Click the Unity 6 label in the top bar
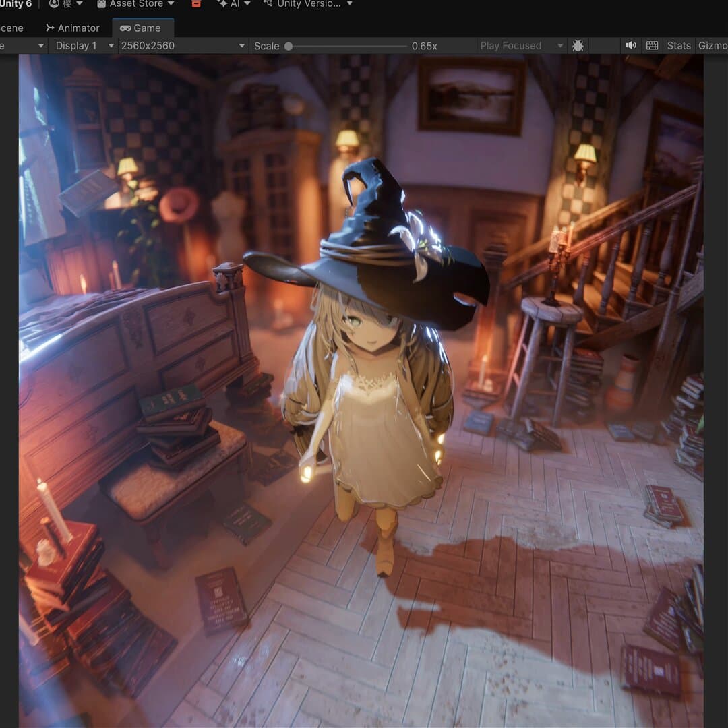Screen dimensions: 728x728 pyautogui.click(x=15, y=4)
